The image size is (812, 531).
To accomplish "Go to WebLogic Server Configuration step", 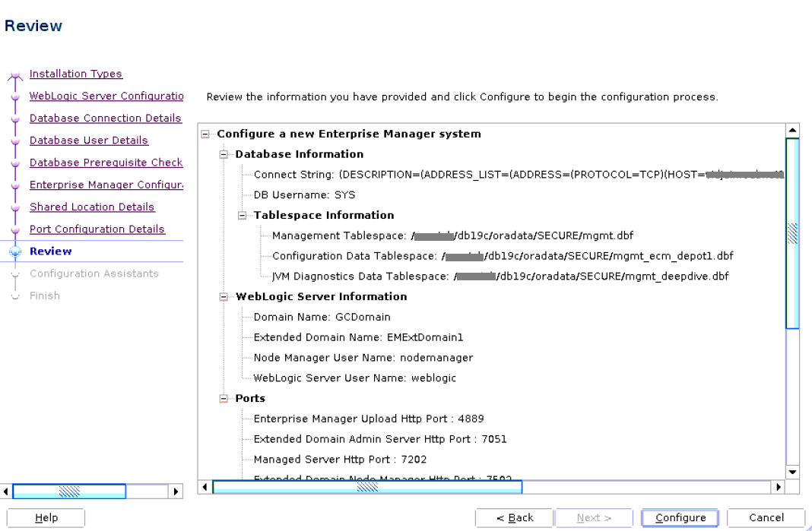I will [x=106, y=96].
